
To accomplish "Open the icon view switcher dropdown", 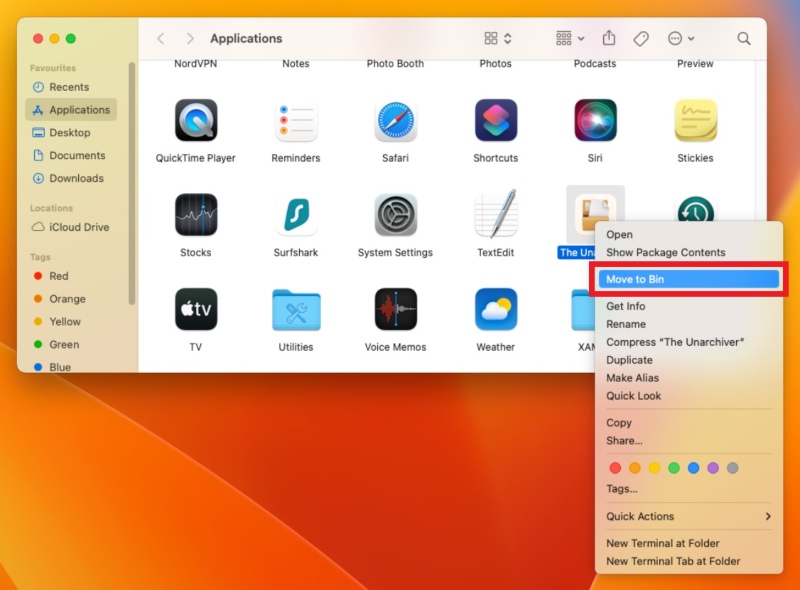I will (497, 38).
